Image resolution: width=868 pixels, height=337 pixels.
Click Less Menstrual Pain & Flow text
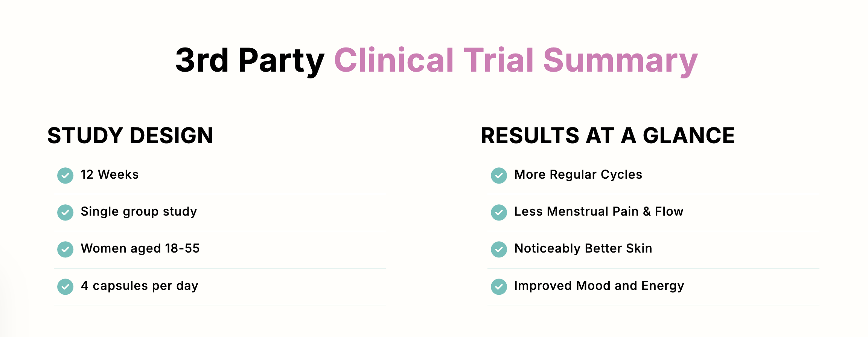tap(598, 211)
